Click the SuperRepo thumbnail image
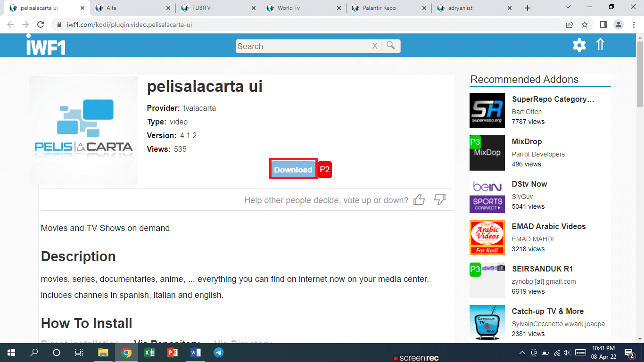 pos(487,110)
